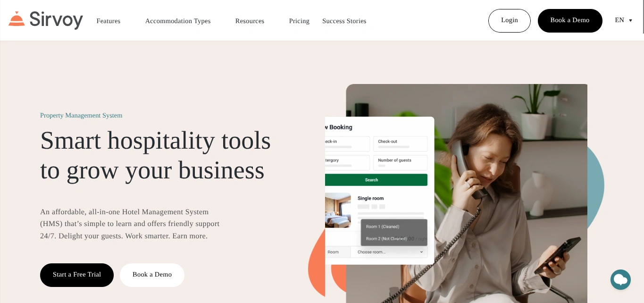Open the Success Stories link
The image size is (644, 303).
(344, 21)
